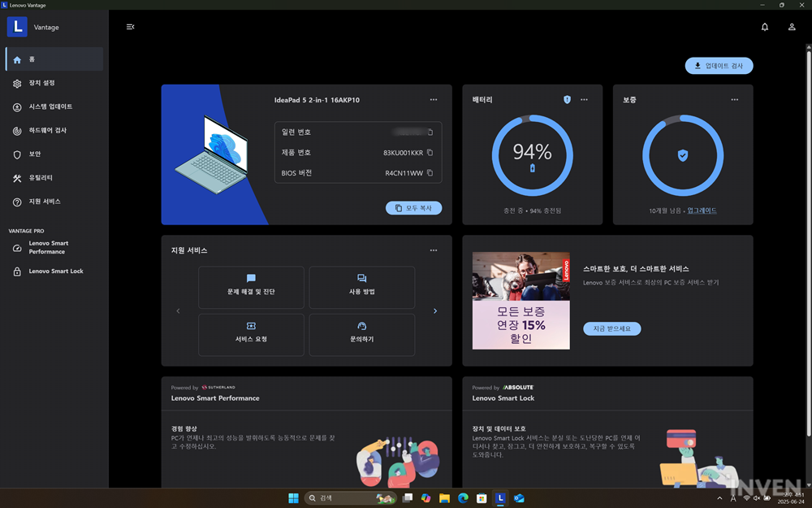Open more options on 보증 card
This screenshot has height=508, width=812.
(735, 99)
